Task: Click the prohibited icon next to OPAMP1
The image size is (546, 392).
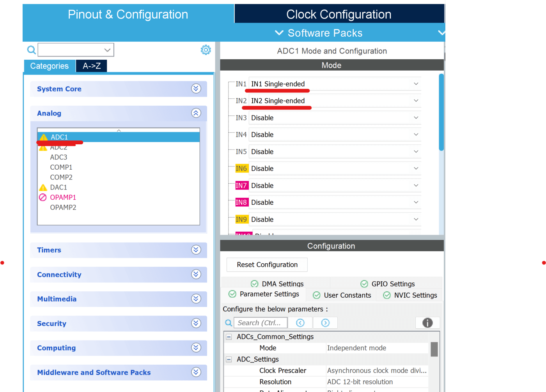Action: coord(43,197)
